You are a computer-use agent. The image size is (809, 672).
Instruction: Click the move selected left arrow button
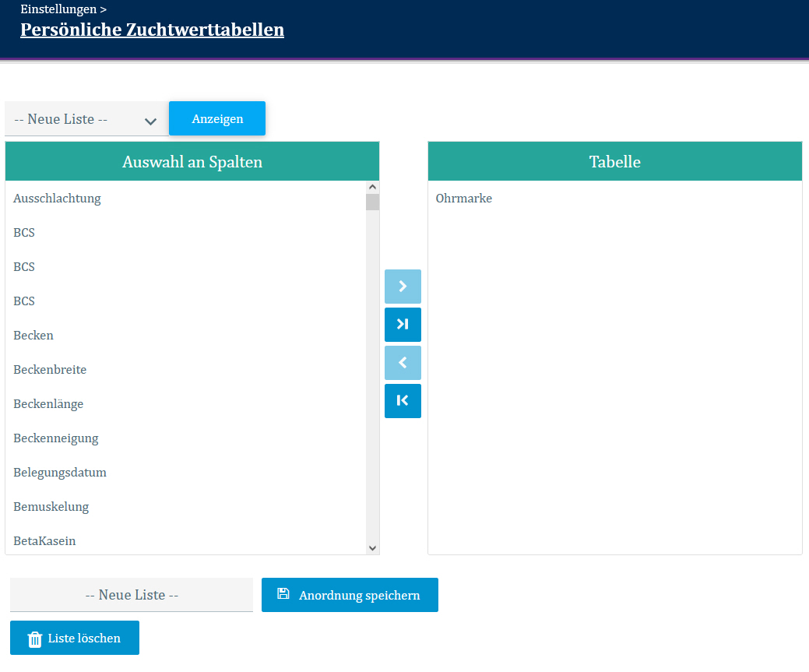point(403,363)
